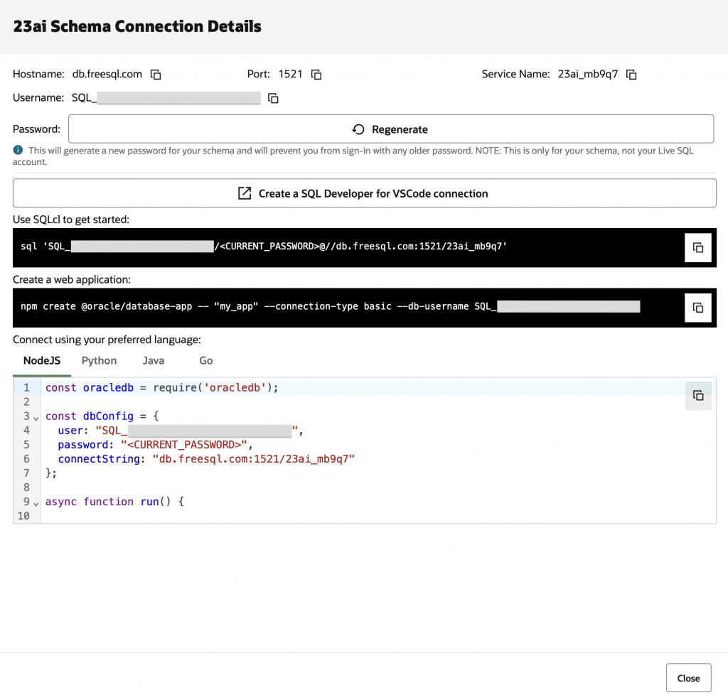728x700 pixels.
Task: Regenerate the schema password
Action: pos(390,129)
